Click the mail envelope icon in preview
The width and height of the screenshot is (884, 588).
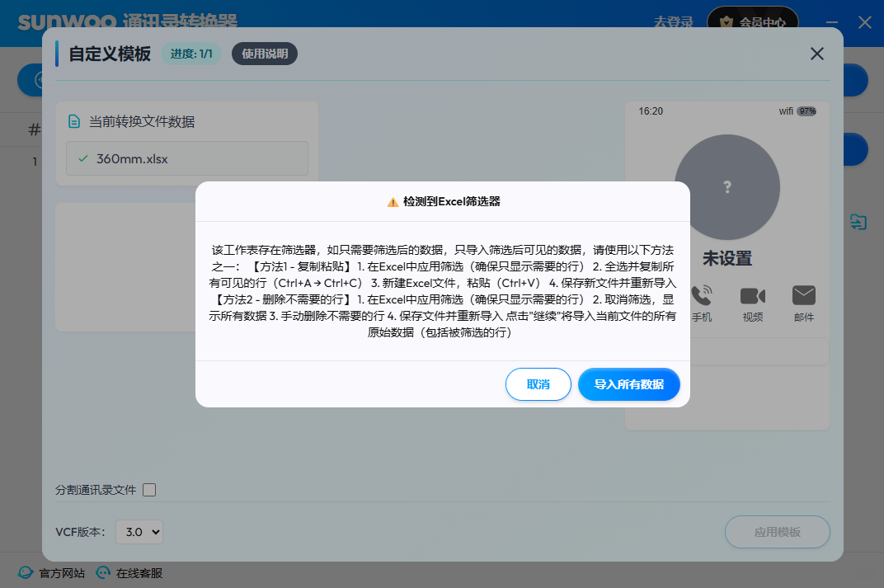coord(803,295)
